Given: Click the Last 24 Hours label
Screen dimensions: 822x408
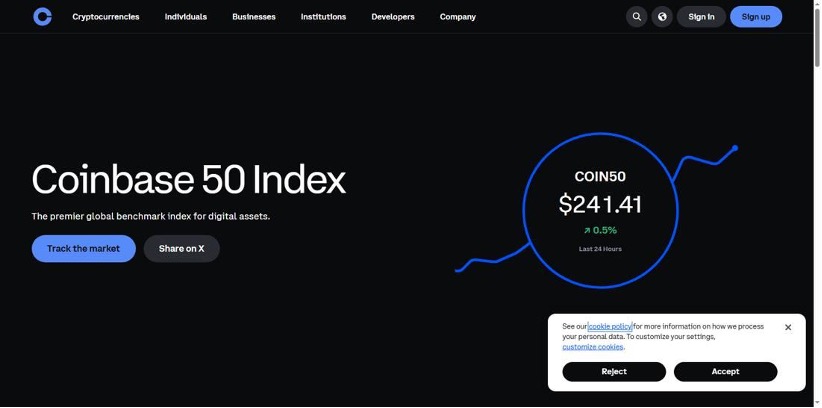Looking at the screenshot, I should pyautogui.click(x=600, y=249).
